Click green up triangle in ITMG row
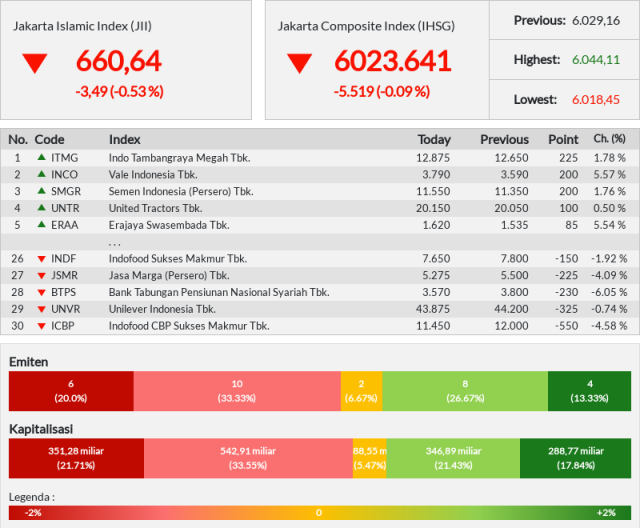The image size is (640, 528). pyautogui.click(x=41, y=157)
